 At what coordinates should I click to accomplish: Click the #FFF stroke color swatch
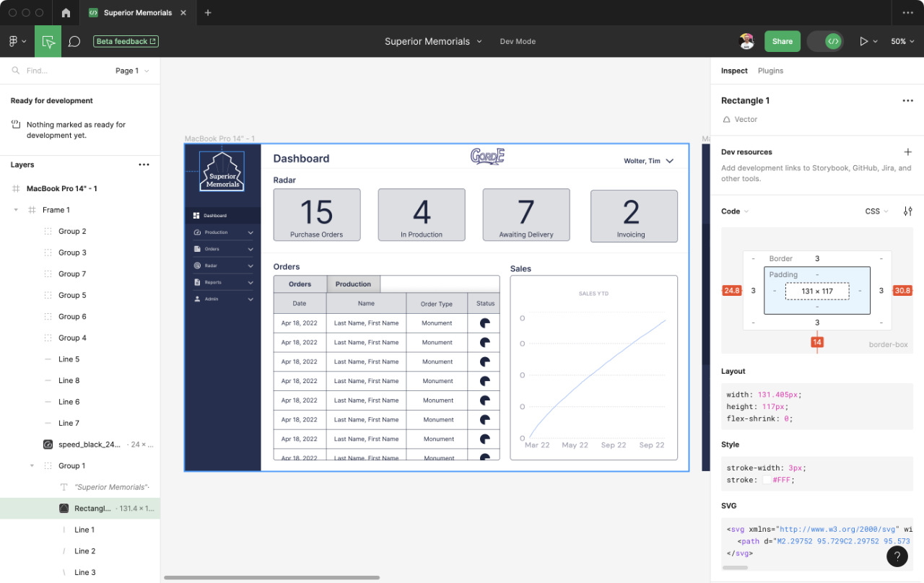tap(767, 480)
